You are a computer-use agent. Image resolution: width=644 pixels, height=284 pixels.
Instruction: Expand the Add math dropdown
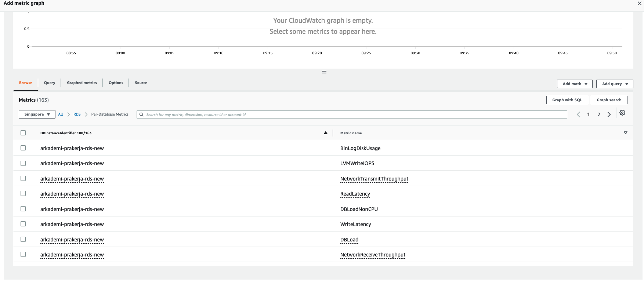click(x=575, y=84)
